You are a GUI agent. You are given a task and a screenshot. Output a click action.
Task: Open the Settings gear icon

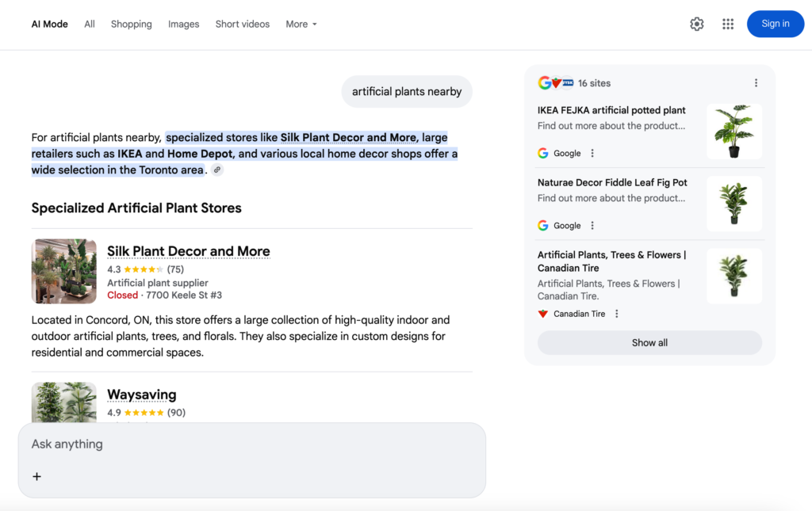696,25
